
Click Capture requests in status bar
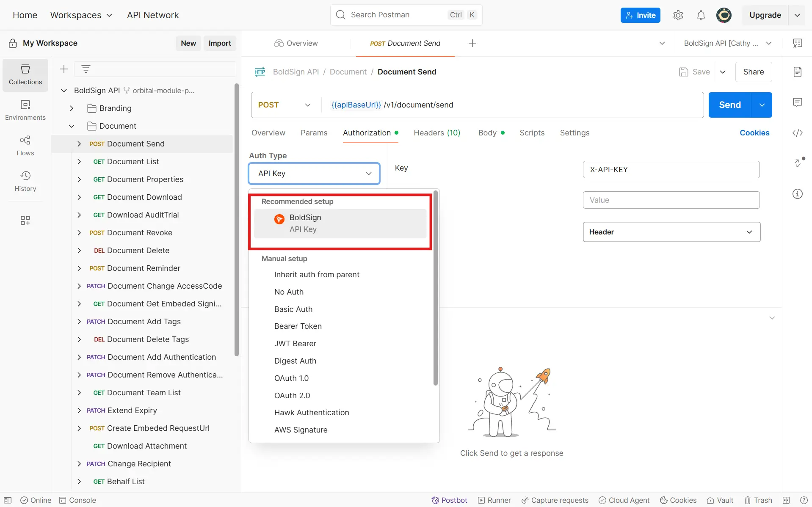555,500
